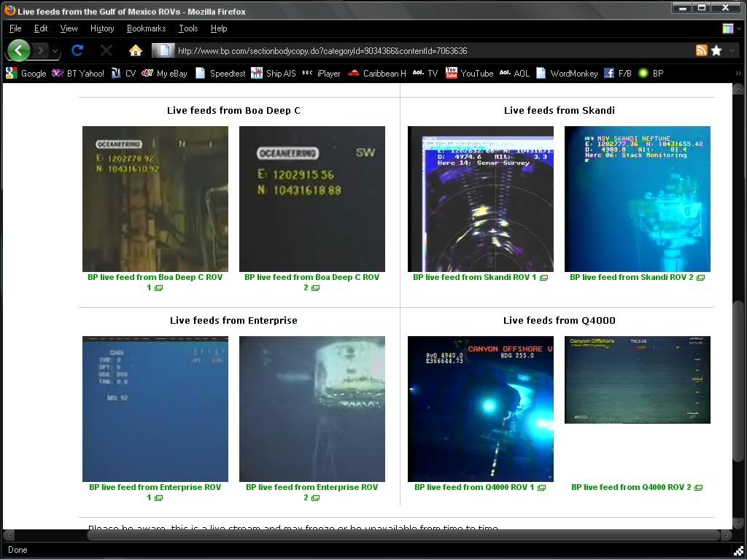
Task: Open the F/B Facebook bookmark
Action: coord(617,74)
